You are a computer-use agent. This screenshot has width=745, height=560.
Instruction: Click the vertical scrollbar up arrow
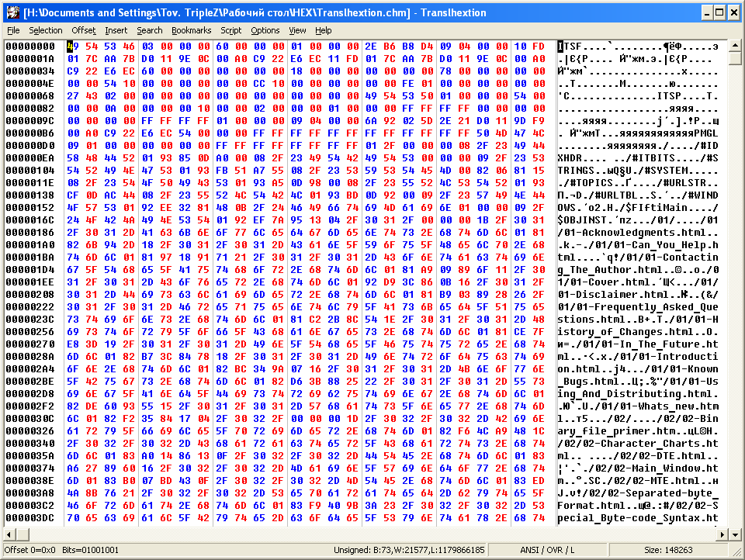coord(735,46)
